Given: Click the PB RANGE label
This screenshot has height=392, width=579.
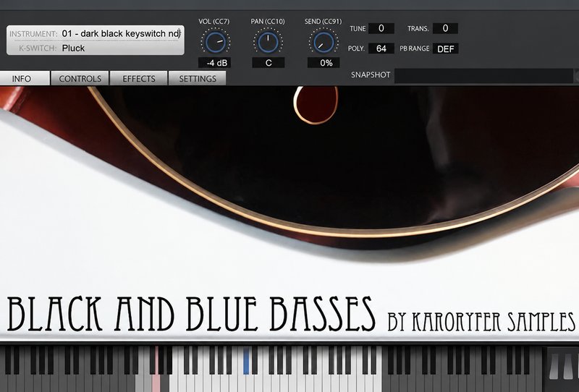Looking at the screenshot, I should click(414, 48).
